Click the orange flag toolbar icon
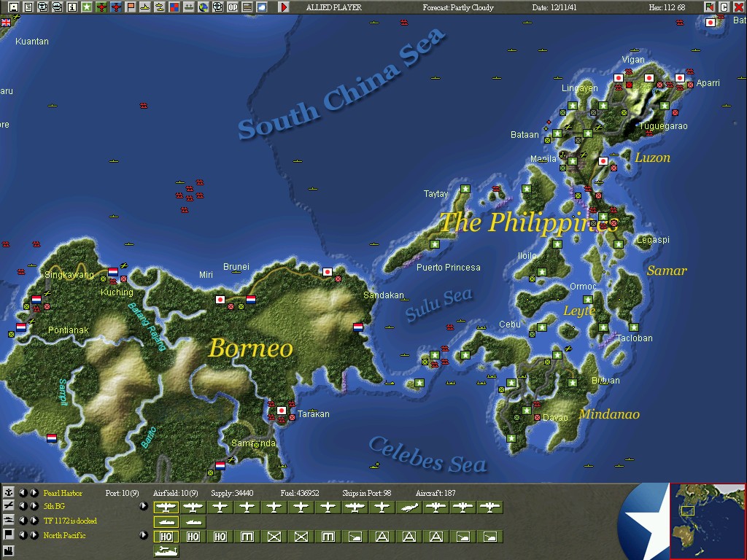The image size is (747, 560). (131, 7)
